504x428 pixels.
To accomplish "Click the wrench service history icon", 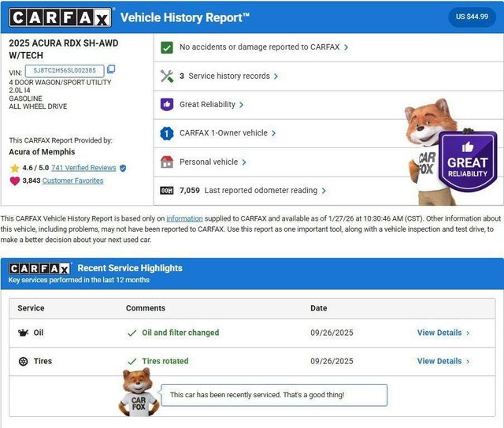I will tap(166, 76).
